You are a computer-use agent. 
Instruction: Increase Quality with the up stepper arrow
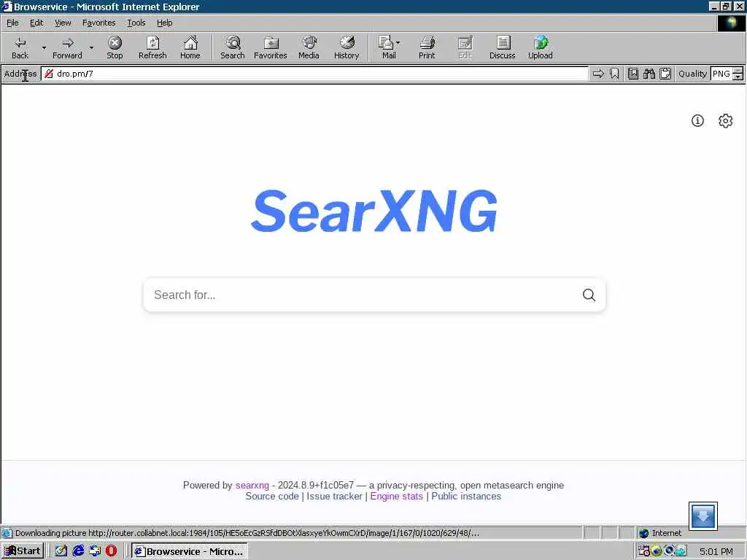[x=738, y=71]
